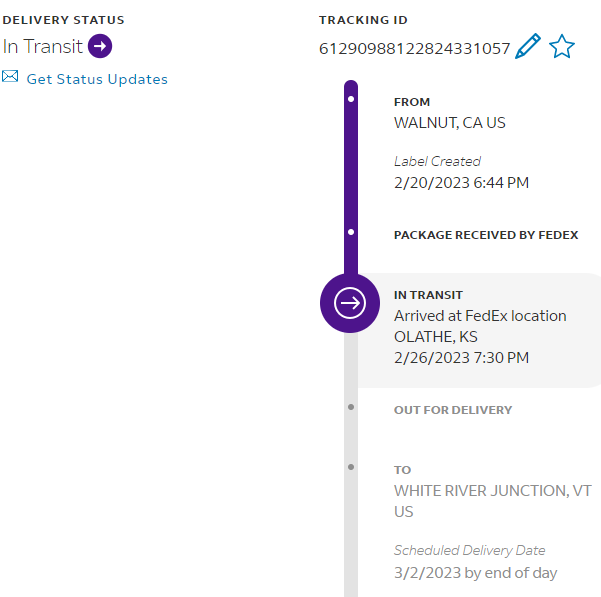Click the Out for Delivery timeline dot

point(350,407)
